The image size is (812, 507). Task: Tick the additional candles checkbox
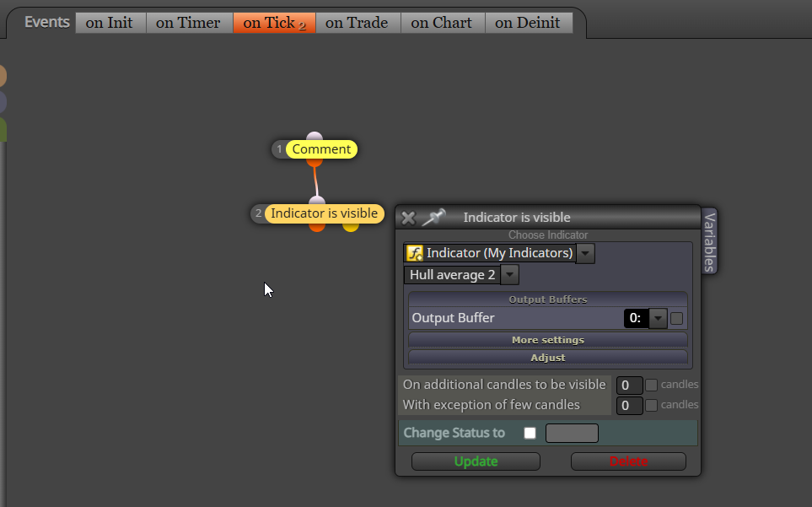[652, 385]
